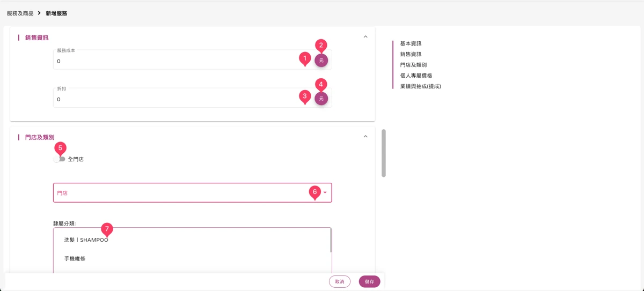
Task: Click the 元 unit button for 折扣
Action: 321,99
